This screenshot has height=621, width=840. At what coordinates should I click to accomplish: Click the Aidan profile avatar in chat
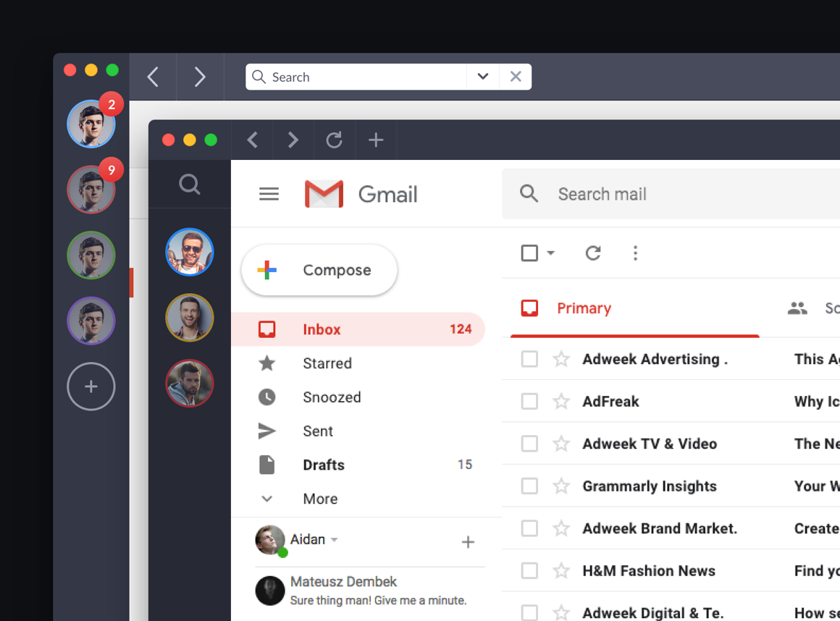click(x=270, y=540)
